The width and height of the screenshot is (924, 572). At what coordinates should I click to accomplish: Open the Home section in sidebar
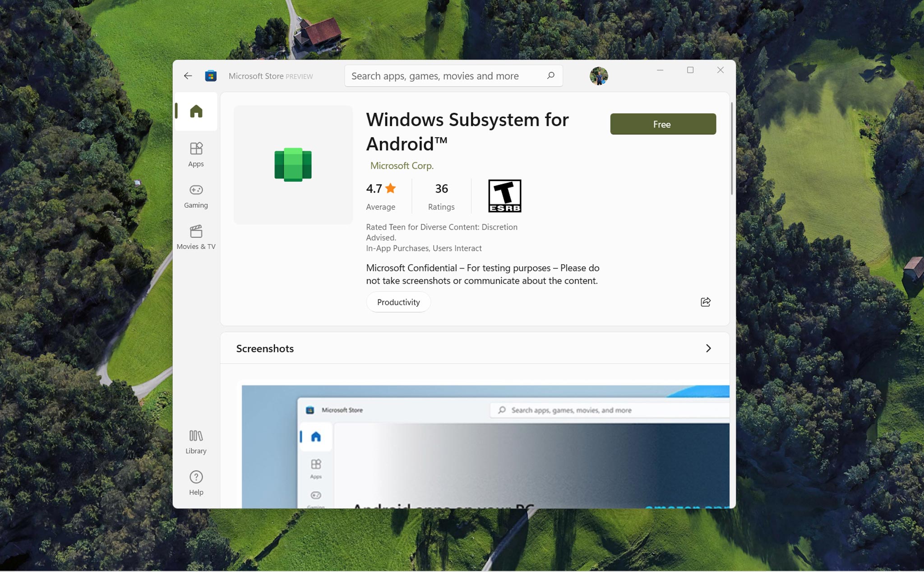[196, 111]
